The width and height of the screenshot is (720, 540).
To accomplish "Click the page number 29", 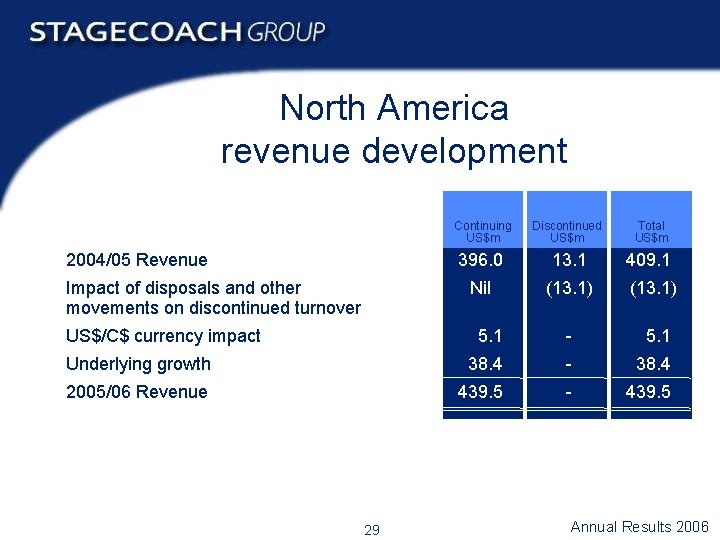I will click(372, 530).
